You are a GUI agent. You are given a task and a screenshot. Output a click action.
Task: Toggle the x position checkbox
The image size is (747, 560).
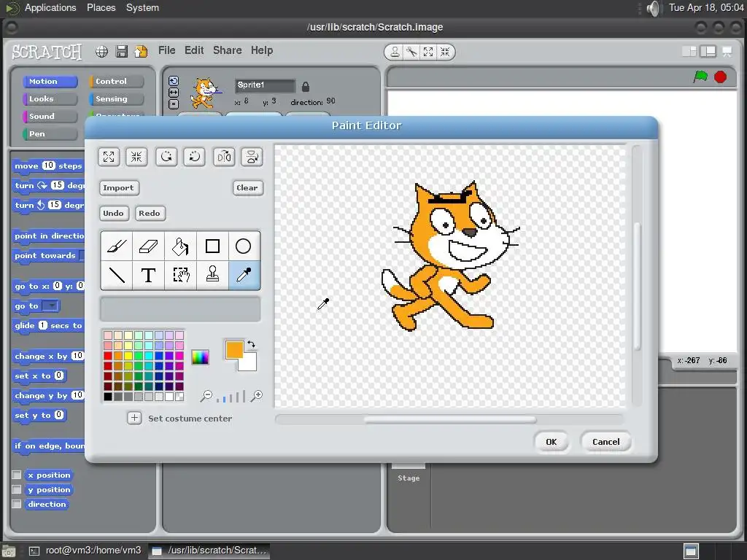[17, 475]
